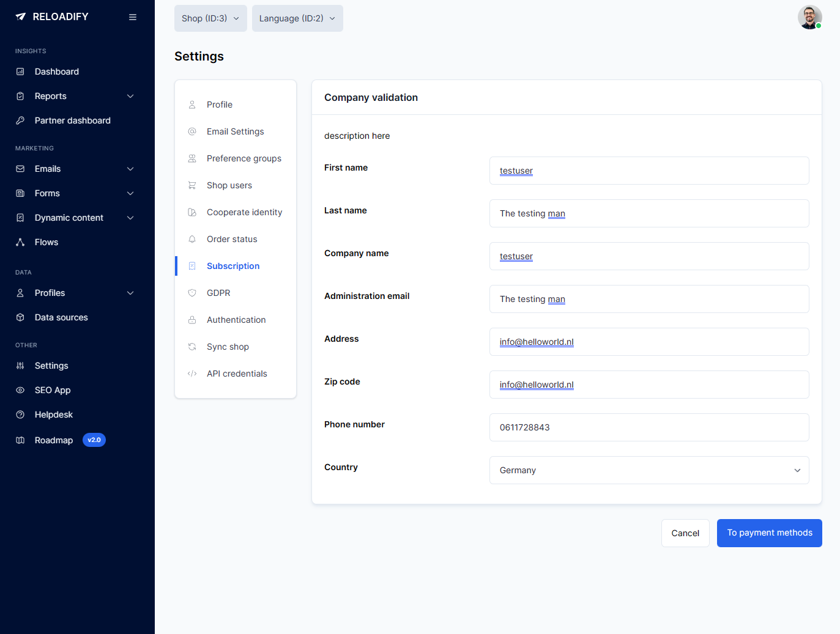Switch to the Subscription settings tab
The height and width of the screenshot is (634, 840).
(x=232, y=266)
